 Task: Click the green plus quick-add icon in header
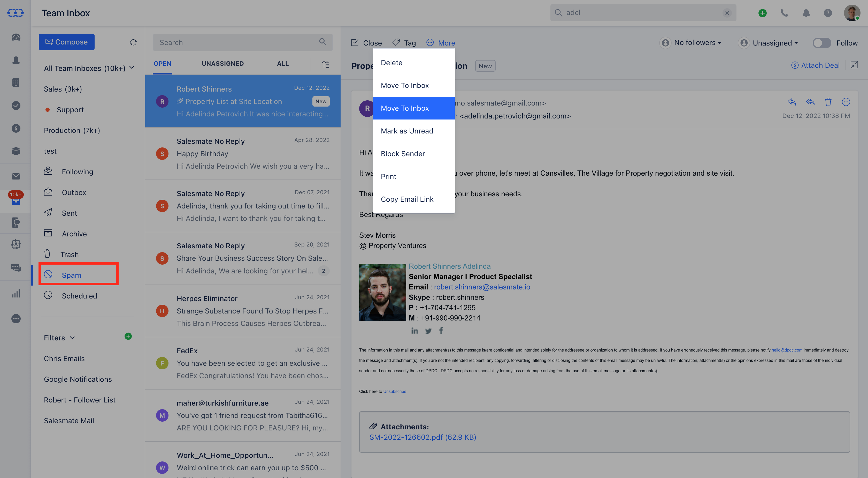(x=763, y=13)
